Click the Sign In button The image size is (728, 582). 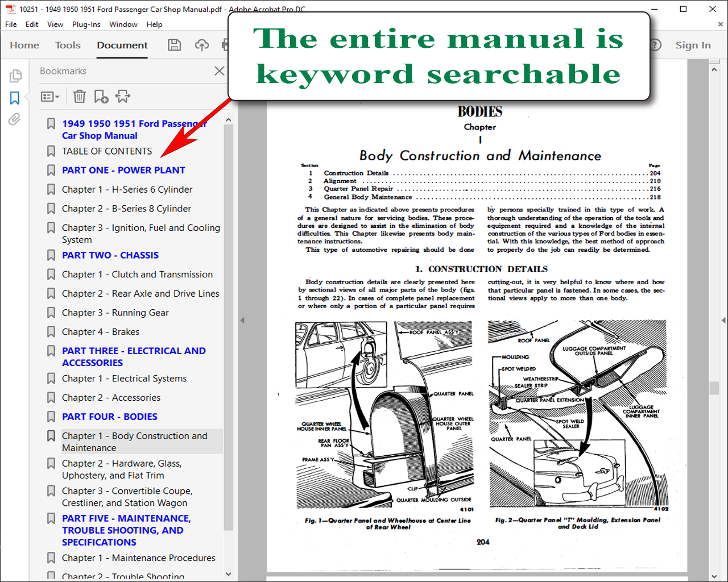693,45
